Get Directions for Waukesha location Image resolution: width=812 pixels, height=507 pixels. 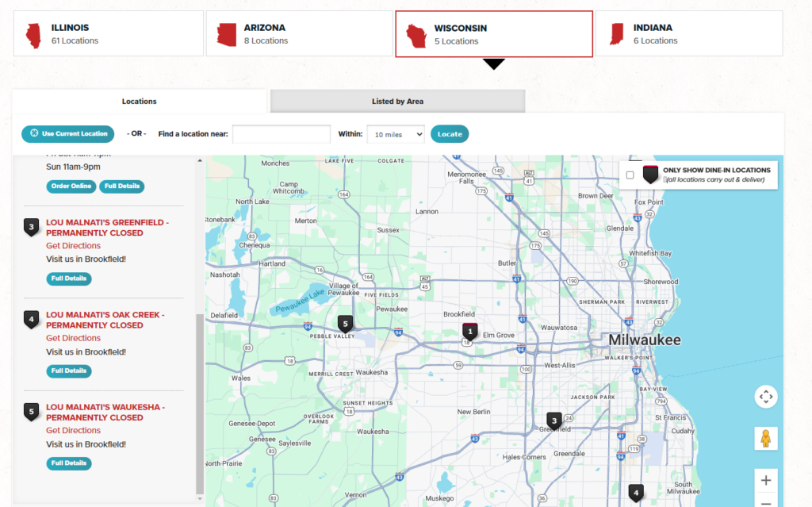click(73, 430)
